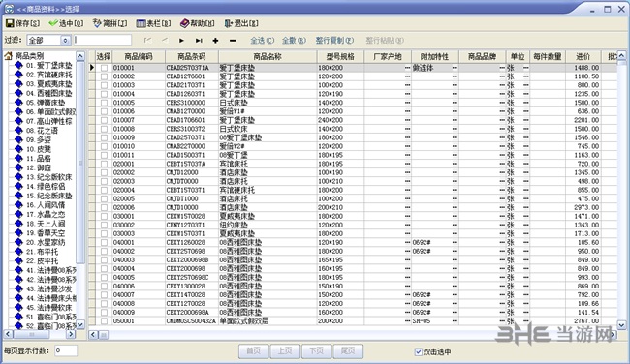630x364 pixels.
Task: Select tree item 13. 纪念版软床
Action: tap(49, 177)
